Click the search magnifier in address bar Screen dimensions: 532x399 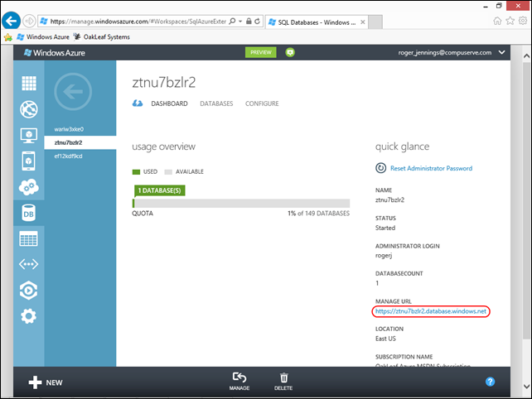click(232, 22)
